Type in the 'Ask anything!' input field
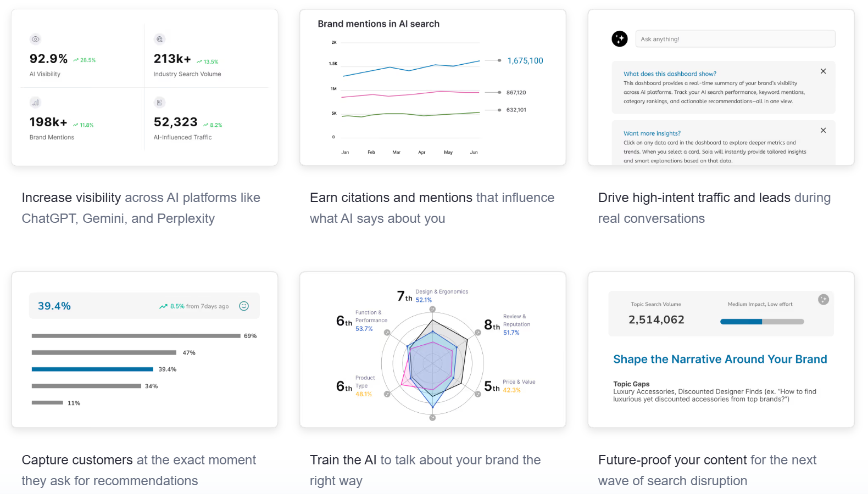Image resolution: width=868 pixels, height=494 pixels. 735,39
